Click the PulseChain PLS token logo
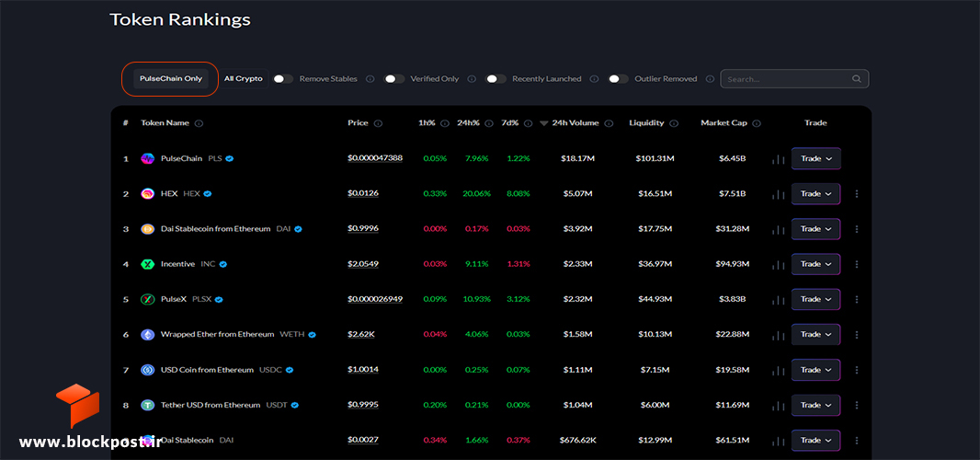980x460 pixels. (x=147, y=159)
